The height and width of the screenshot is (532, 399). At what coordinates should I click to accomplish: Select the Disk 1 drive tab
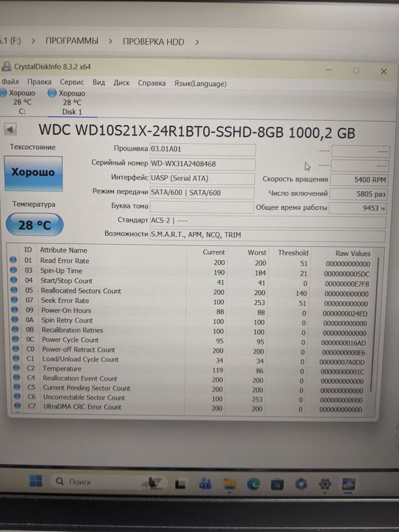pos(72,102)
